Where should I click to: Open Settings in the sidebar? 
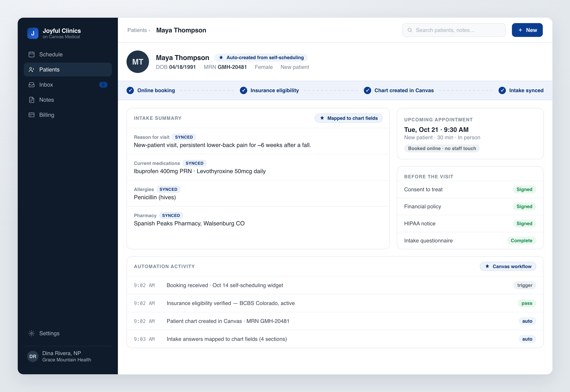pos(68,333)
